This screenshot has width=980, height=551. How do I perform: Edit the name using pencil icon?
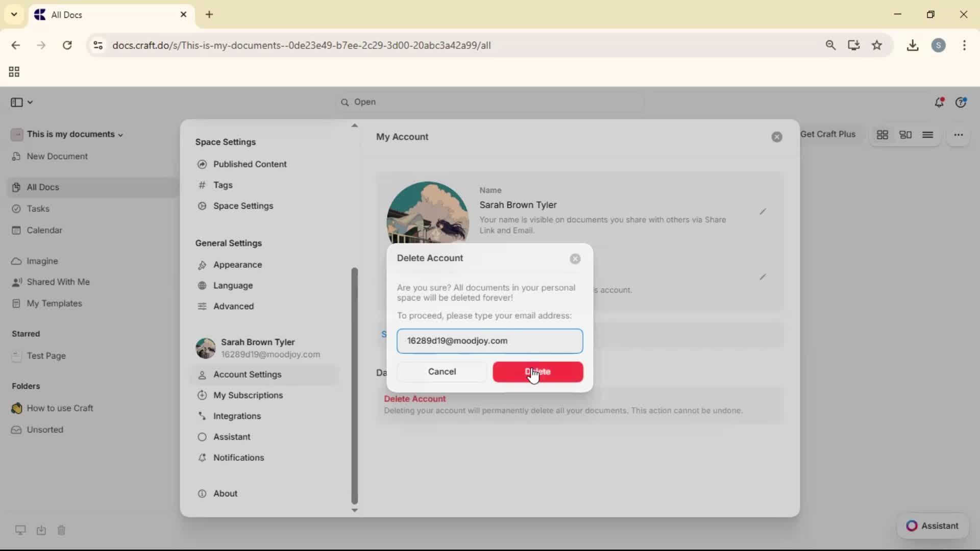tap(763, 212)
